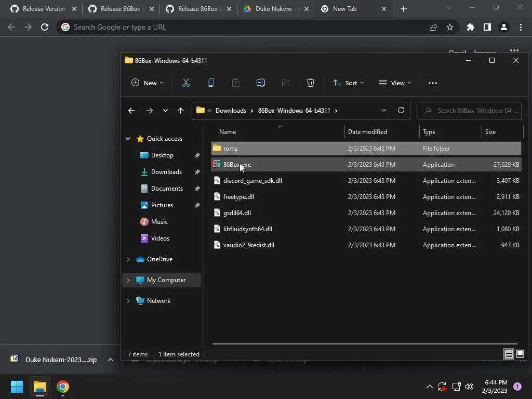Click the Copy icon in Explorer toolbar

click(211, 83)
